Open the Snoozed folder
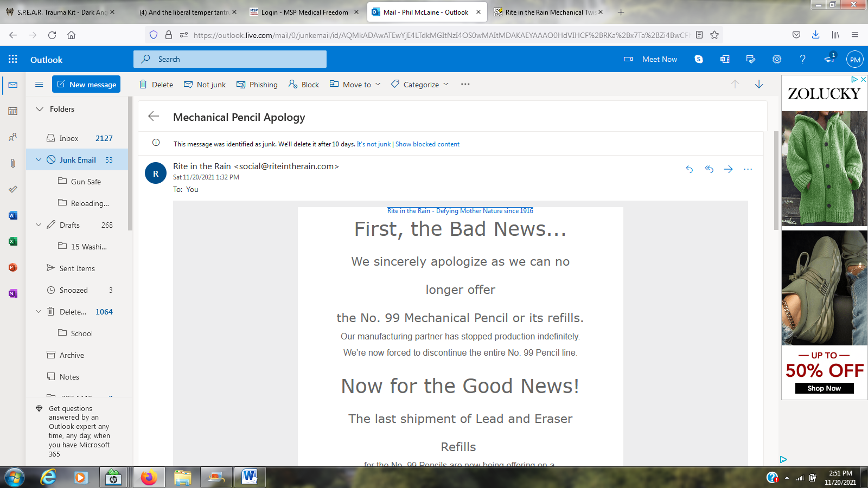This screenshot has height=488, width=868. tap(77, 290)
